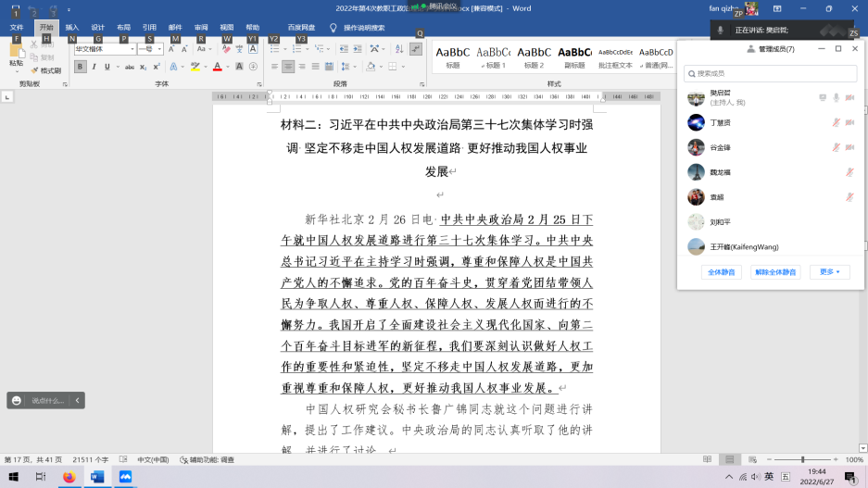Image resolution: width=868 pixels, height=488 pixels.
Task: Apply the 副标题 style
Action: click(574, 57)
